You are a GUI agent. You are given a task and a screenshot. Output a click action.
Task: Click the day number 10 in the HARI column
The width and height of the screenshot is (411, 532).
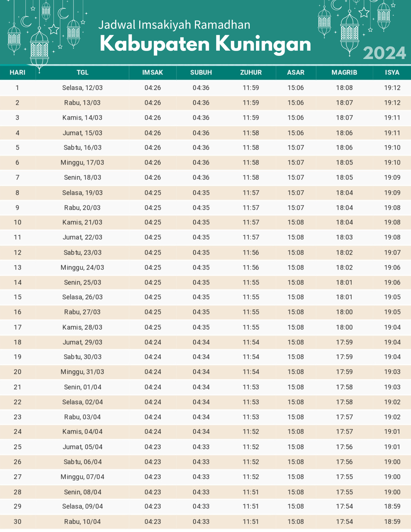[x=17, y=222]
